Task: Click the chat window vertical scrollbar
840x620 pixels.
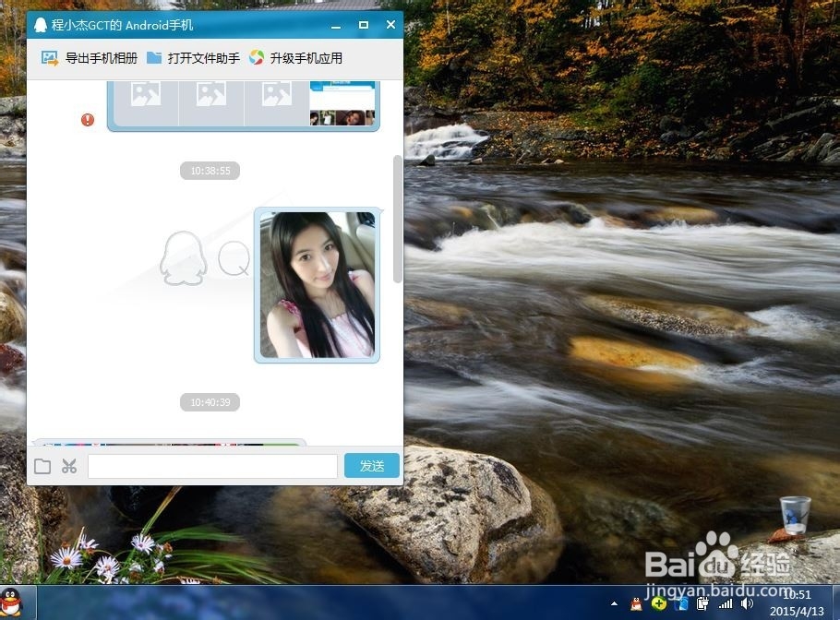Action: click(x=397, y=219)
